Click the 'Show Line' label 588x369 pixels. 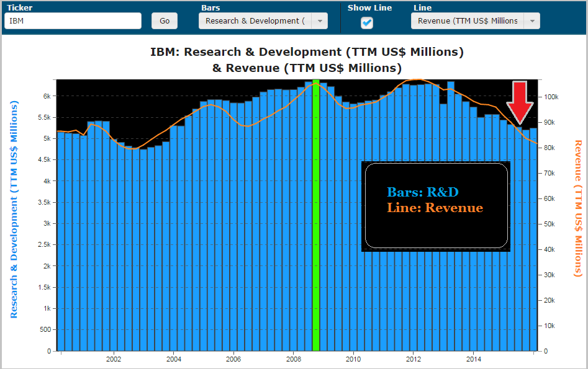point(369,7)
